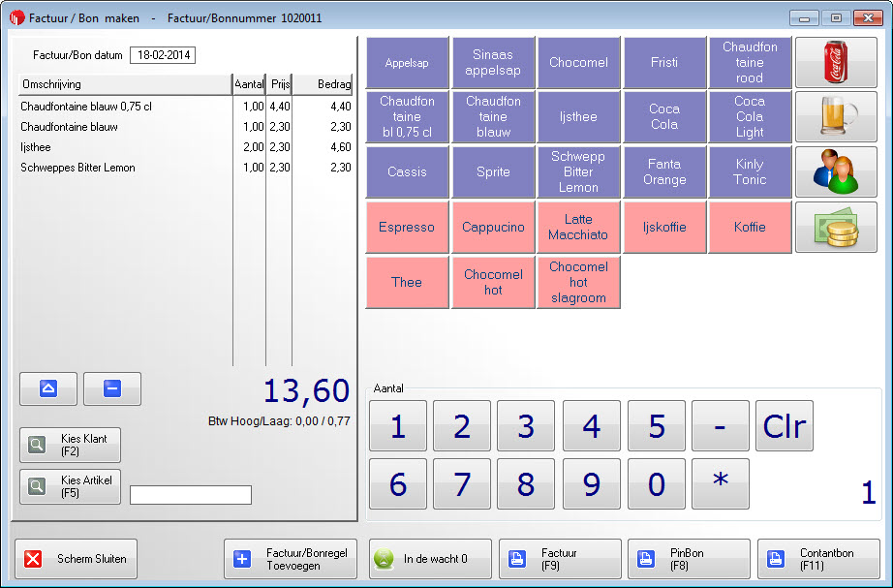Add Espresso to the order
Image resolution: width=893 pixels, height=588 pixels.
click(407, 227)
